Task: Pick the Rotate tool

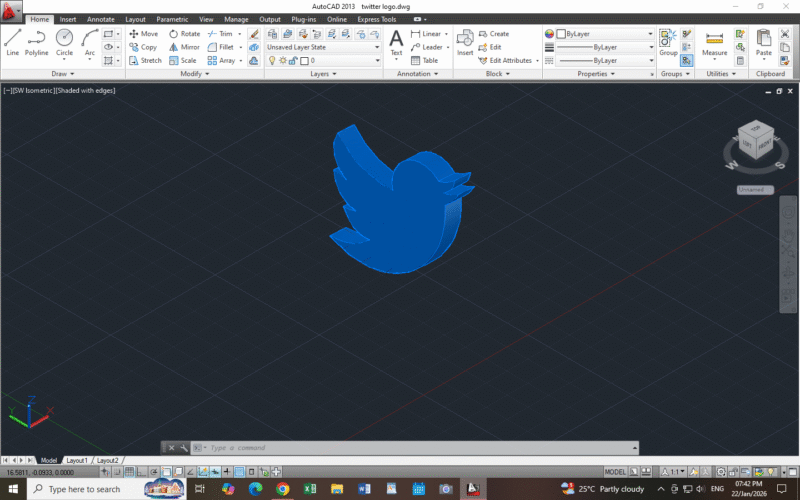Action: pyautogui.click(x=185, y=34)
